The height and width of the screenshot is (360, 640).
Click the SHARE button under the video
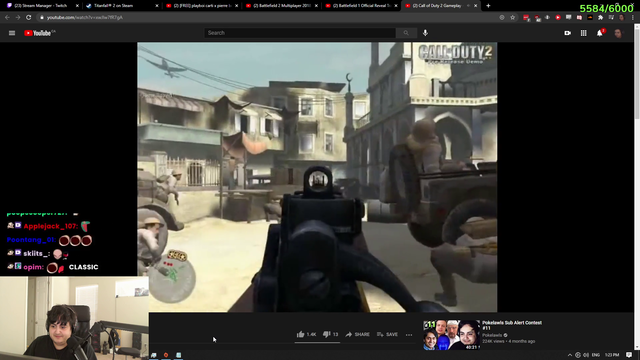click(357, 334)
